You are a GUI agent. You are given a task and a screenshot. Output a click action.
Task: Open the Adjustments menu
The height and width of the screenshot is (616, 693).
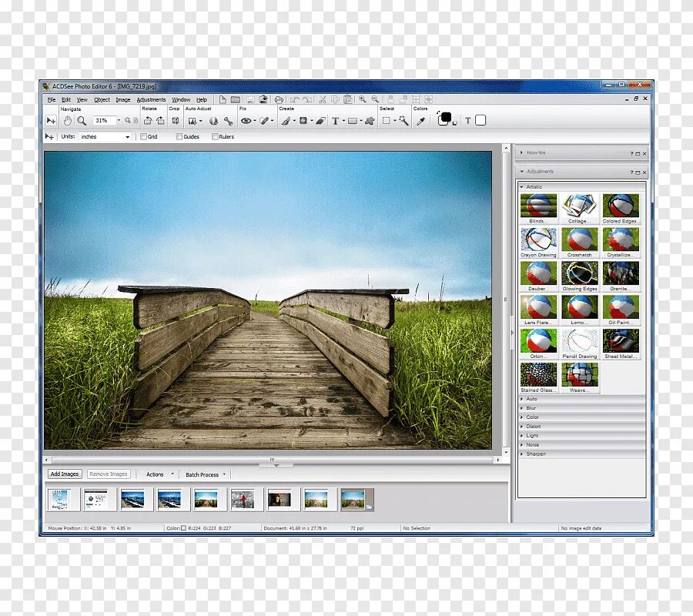(x=151, y=100)
